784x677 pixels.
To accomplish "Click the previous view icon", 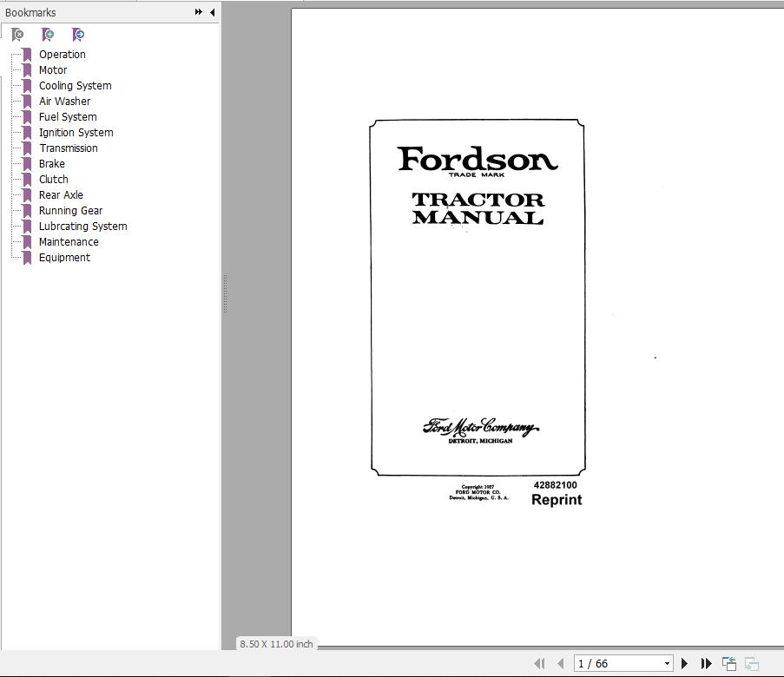I will tap(728, 662).
